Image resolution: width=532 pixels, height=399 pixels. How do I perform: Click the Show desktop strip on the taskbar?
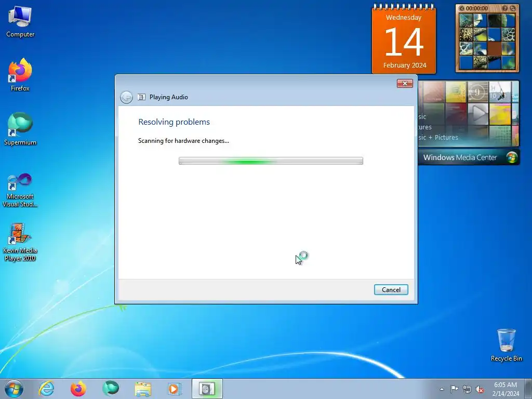528,389
